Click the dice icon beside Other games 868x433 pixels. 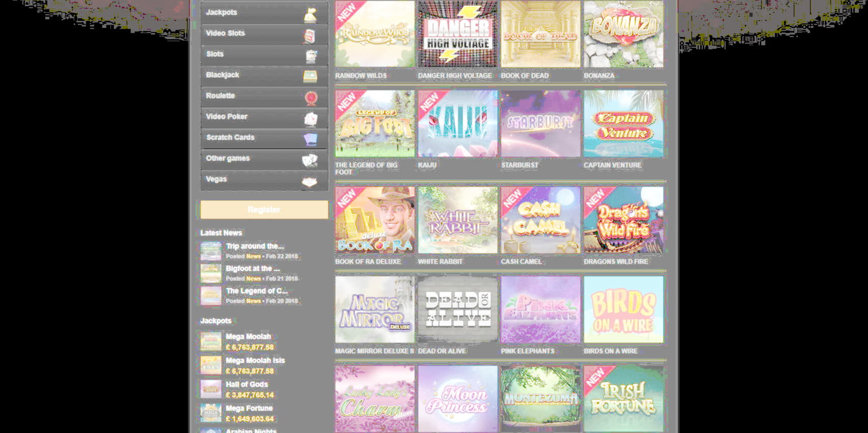coord(310,161)
